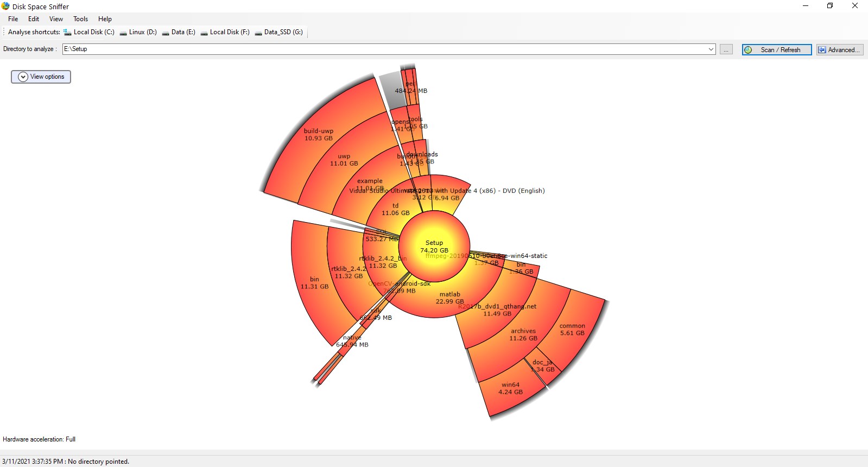
Task: Click the Disk Space Sniffer title icon
Action: point(6,6)
